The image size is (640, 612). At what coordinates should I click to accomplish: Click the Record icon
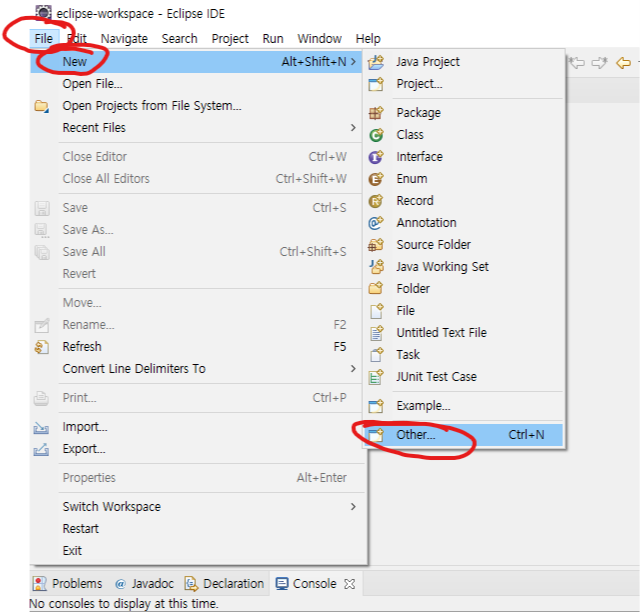coord(376,201)
